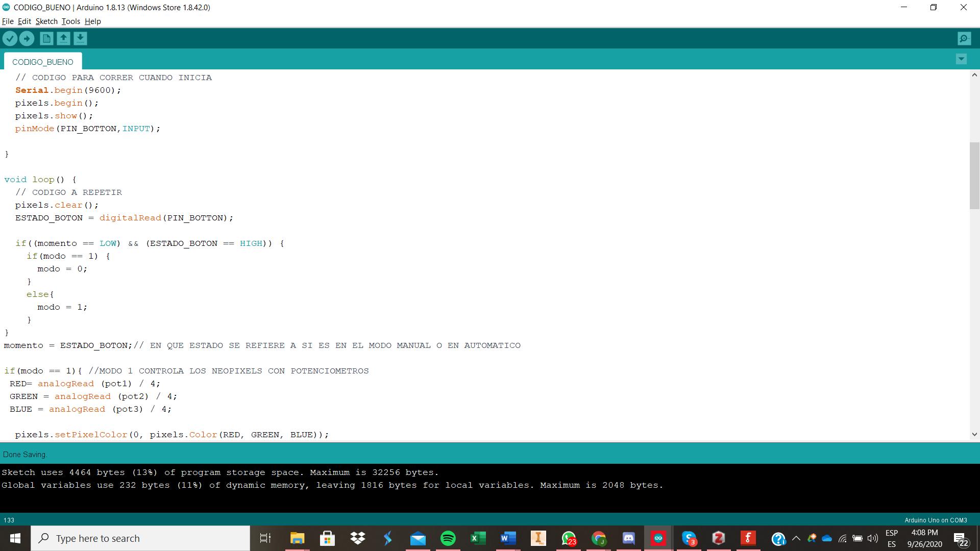This screenshot has height=551, width=980.
Task: Click the Spotify icon in taskbar
Action: (448, 538)
